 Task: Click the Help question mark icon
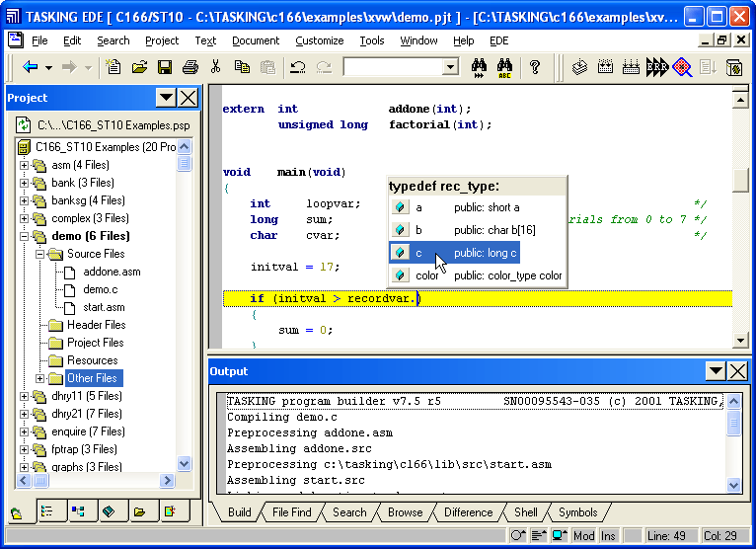pyautogui.click(x=535, y=67)
